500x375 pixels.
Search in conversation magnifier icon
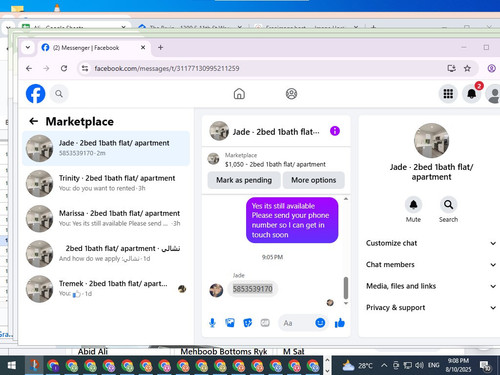point(448,204)
